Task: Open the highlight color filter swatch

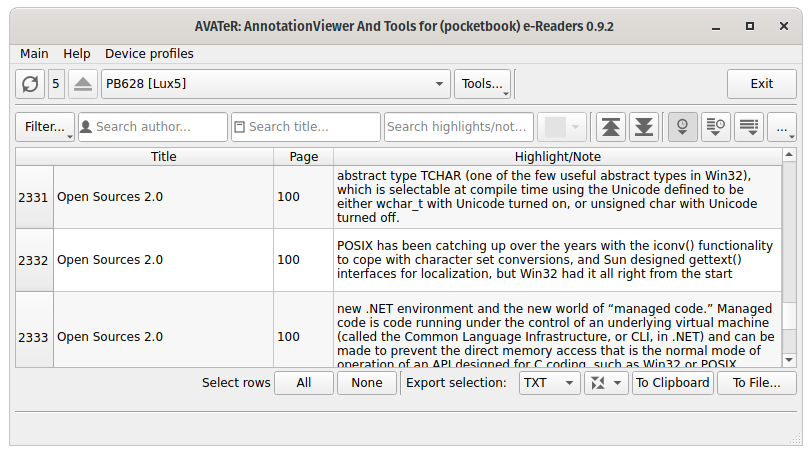Action: point(562,127)
